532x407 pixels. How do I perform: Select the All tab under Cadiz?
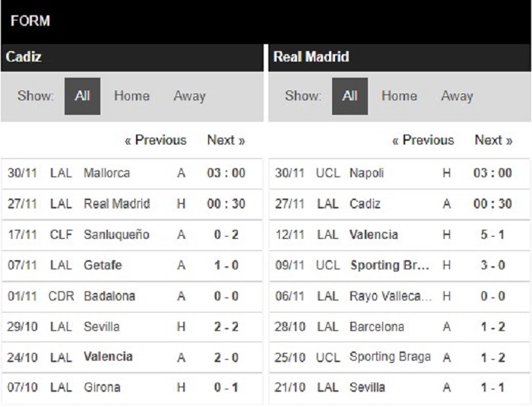(82, 96)
